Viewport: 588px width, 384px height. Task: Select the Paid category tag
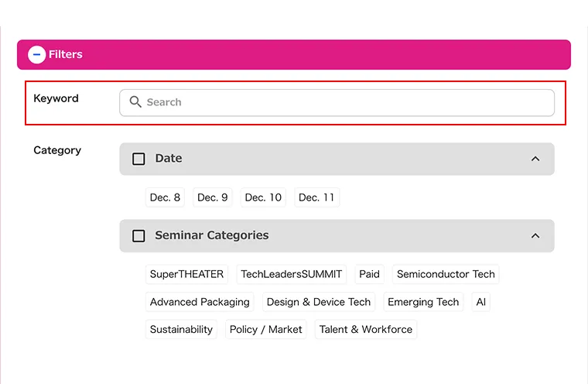pos(369,274)
